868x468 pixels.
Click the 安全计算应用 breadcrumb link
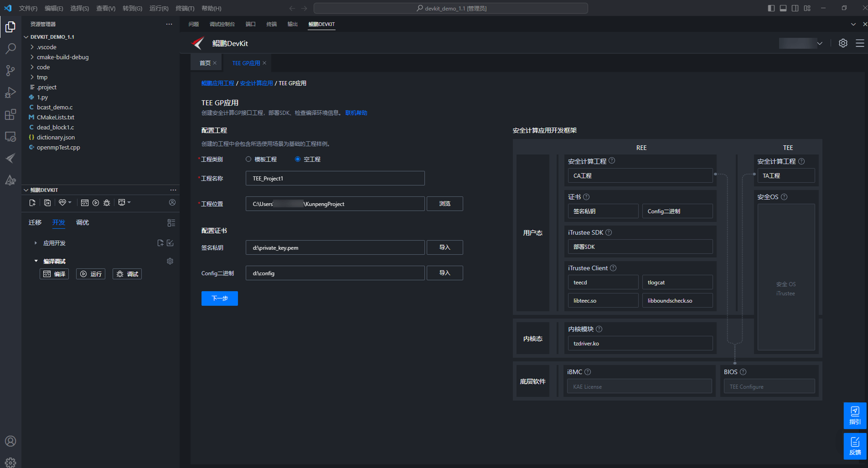pos(256,83)
